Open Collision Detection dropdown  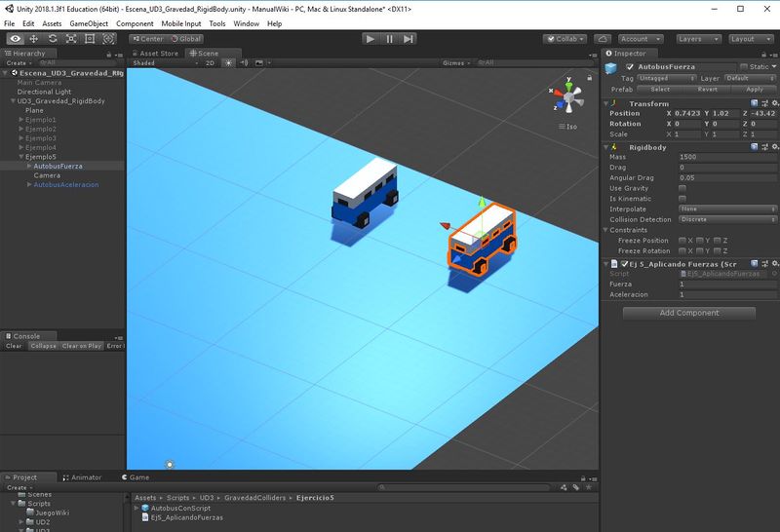tap(727, 220)
